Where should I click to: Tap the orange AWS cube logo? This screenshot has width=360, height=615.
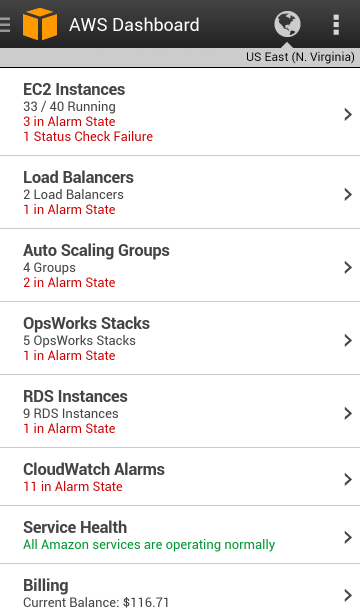click(x=40, y=24)
